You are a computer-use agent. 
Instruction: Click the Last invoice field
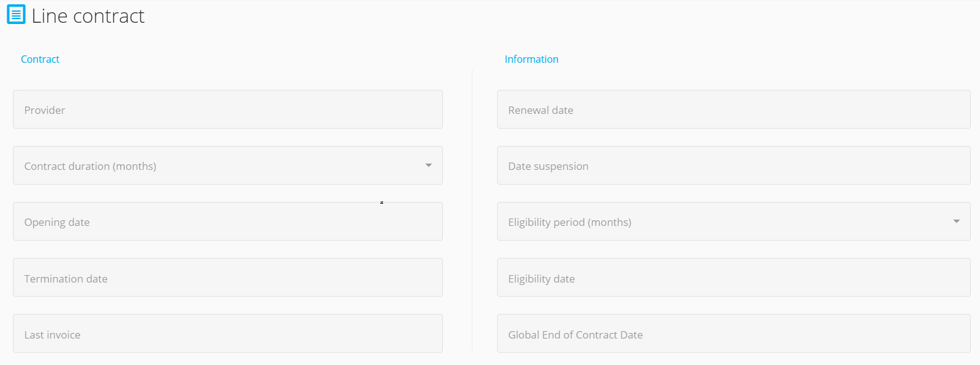coord(228,333)
